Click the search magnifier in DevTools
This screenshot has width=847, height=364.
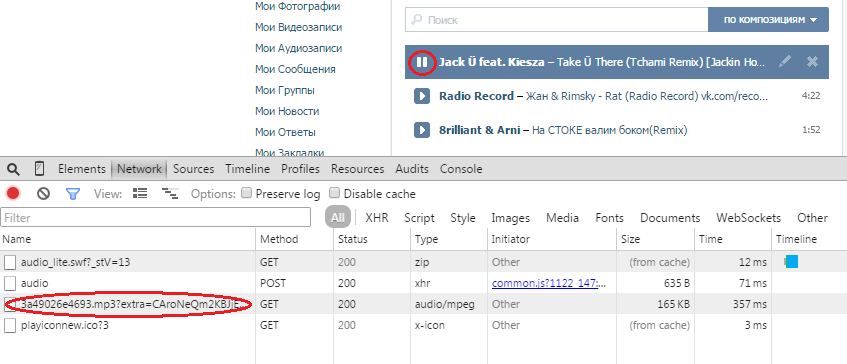click(14, 169)
